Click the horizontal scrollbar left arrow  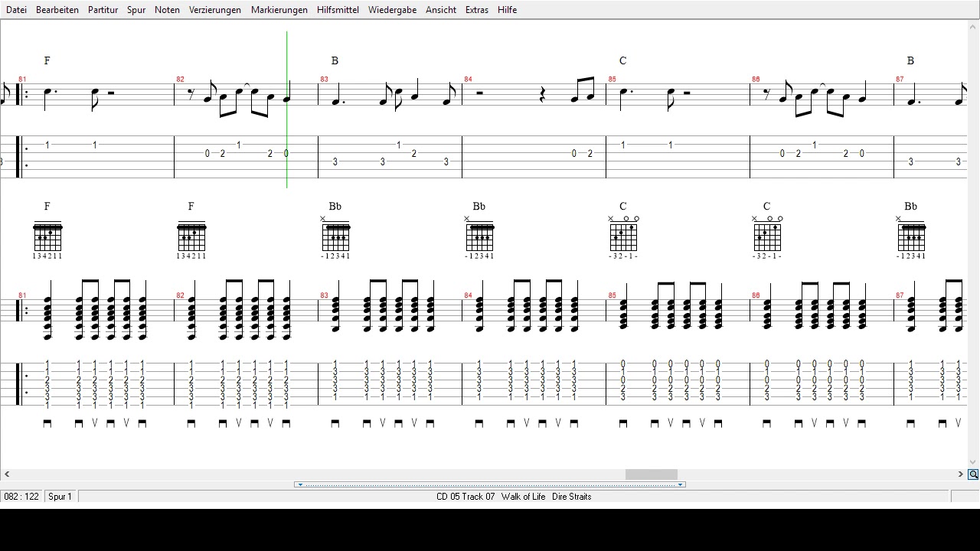7,474
